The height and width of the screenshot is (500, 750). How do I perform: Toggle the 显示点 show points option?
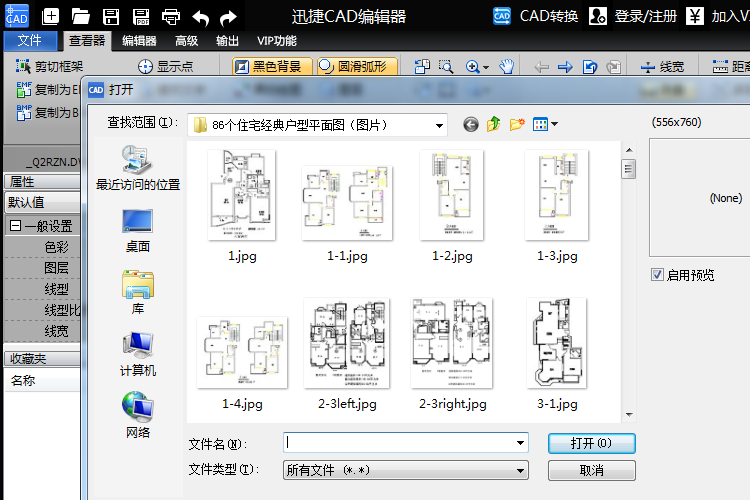[165, 67]
